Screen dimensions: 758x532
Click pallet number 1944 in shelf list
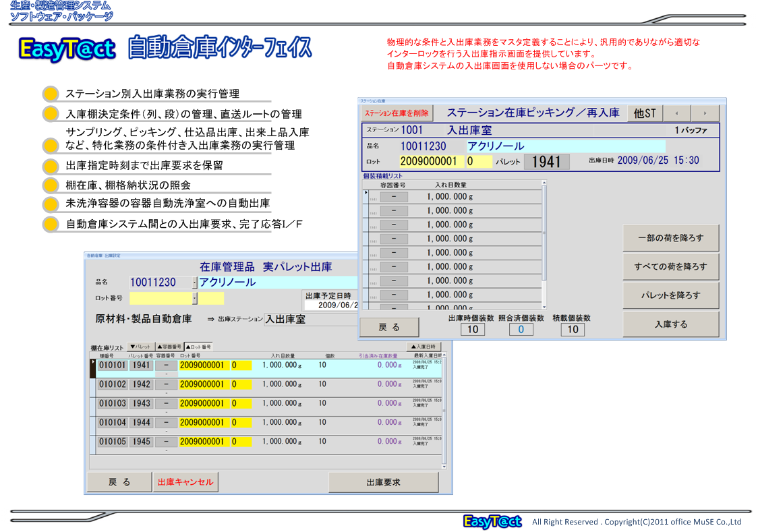pyautogui.click(x=141, y=423)
